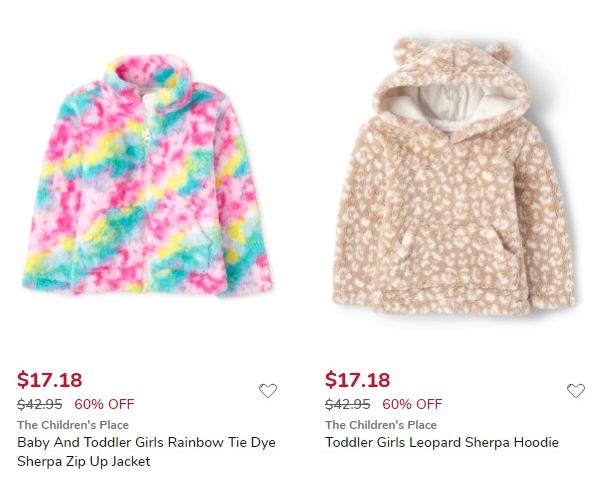Click the 60% OFF label under rainbow jacket
The width and height of the screenshot is (610, 483).
[104, 404]
